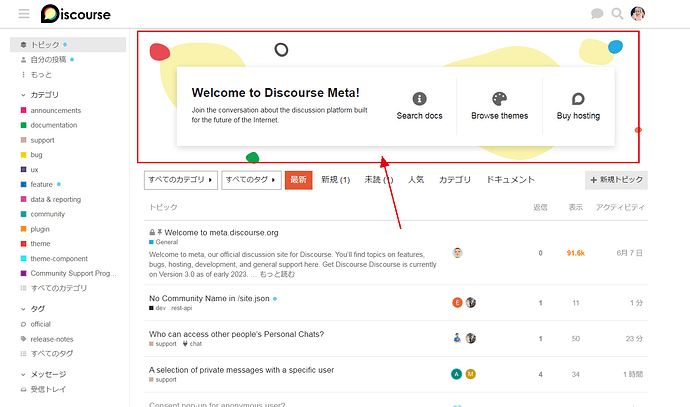Click the Browse themes palette icon
The image size is (690, 407).
499,99
